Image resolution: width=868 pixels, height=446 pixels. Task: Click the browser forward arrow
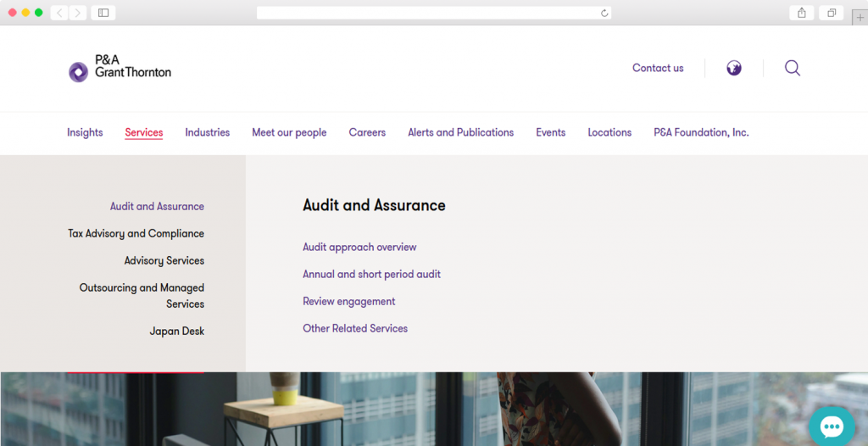(78, 13)
